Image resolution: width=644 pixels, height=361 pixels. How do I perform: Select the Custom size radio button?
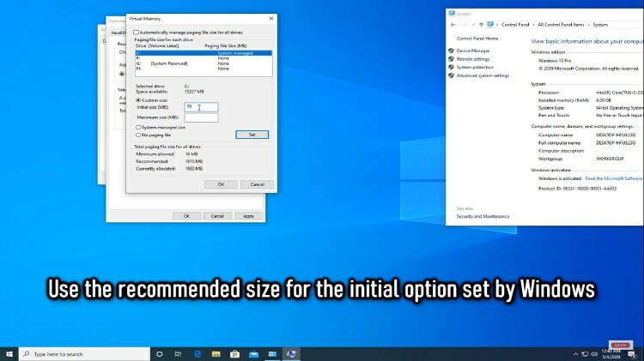point(138,99)
